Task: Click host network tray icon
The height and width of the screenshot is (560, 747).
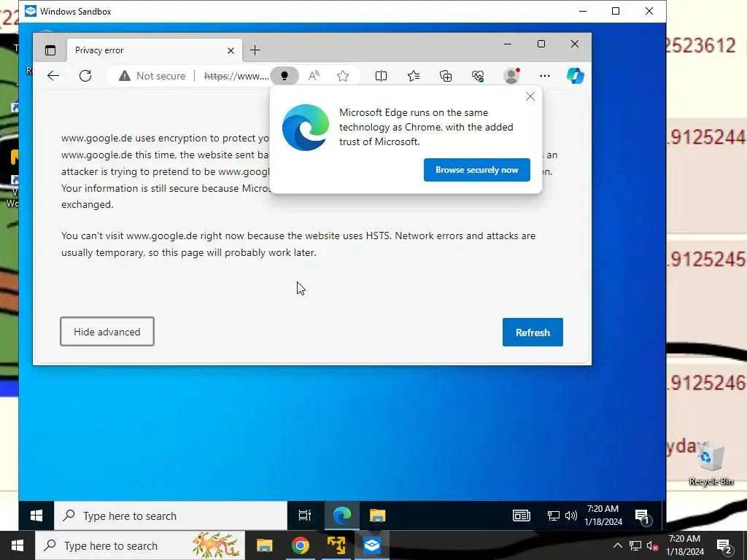Action: tap(635, 545)
